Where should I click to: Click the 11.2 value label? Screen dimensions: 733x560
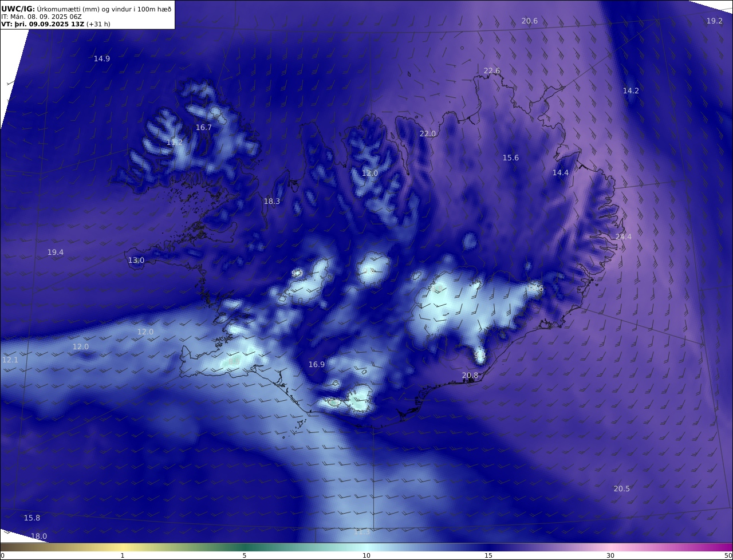pos(175,142)
